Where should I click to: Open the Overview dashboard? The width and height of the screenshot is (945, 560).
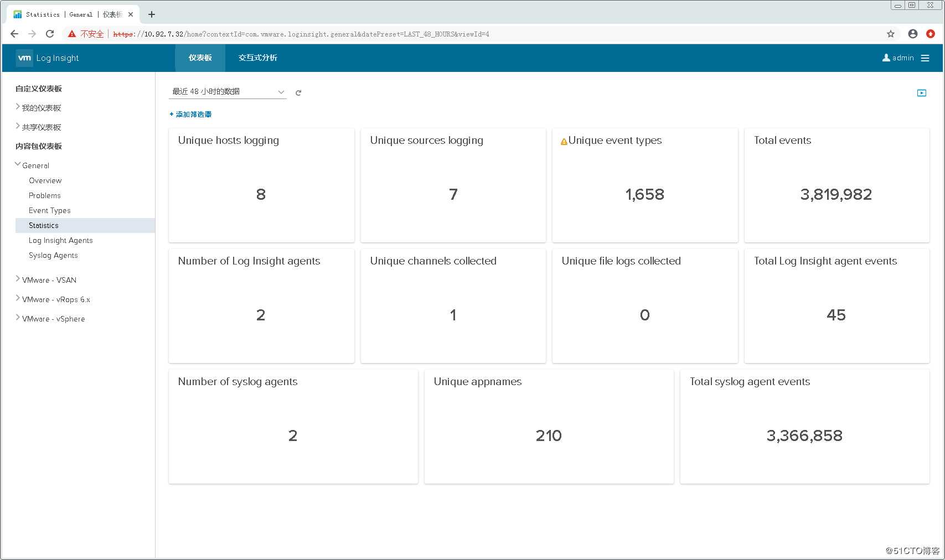[45, 180]
